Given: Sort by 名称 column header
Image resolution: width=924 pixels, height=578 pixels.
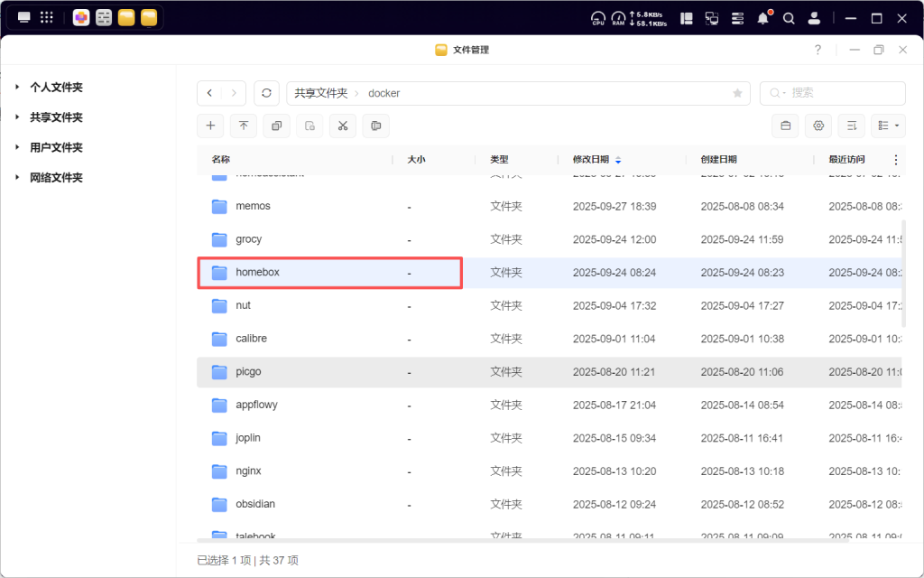Looking at the screenshot, I should coord(221,159).
